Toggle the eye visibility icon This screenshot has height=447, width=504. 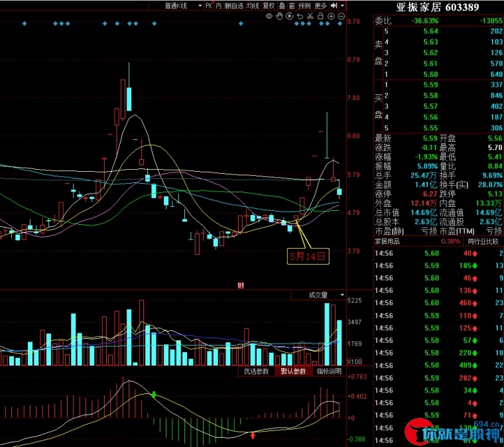coord(269,16)
